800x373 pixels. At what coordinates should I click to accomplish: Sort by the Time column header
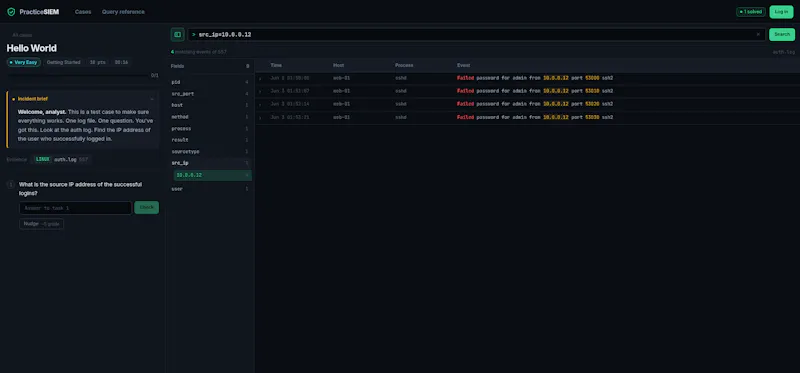point(276,65)
